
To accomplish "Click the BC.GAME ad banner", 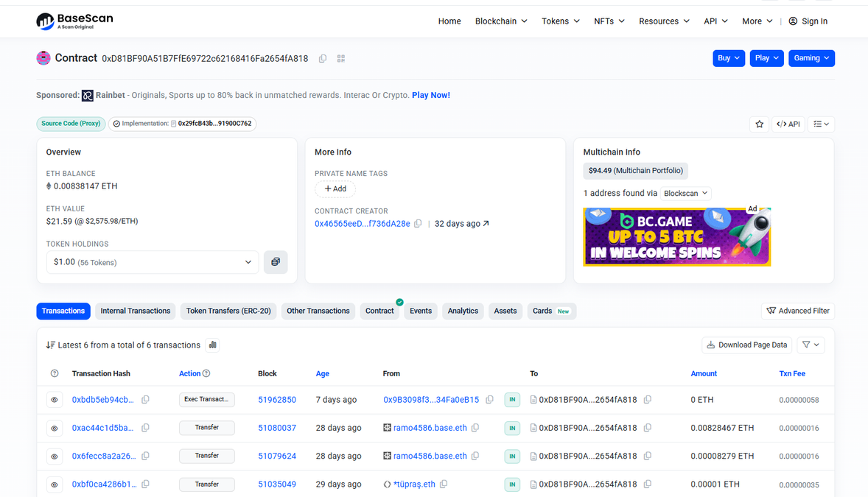I will coord(677,237).
